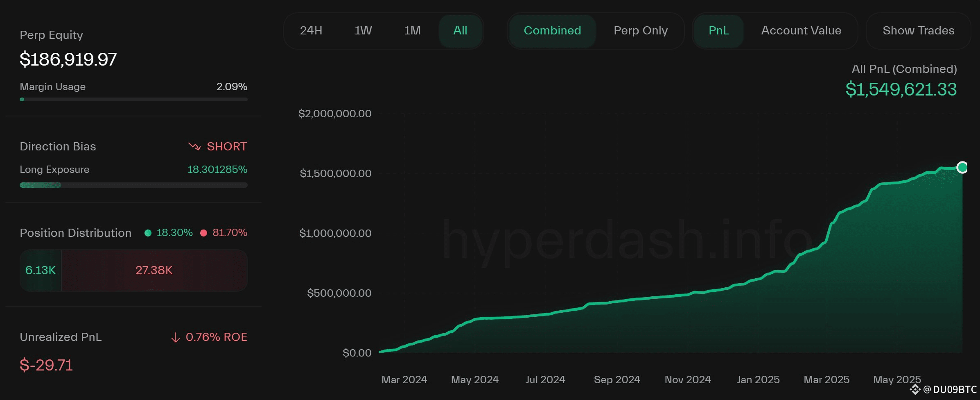The width and height of the screenshot is (980, 400).
Task: Click the Unrealized PnL heading
Action: pyautogui.click(x=61, y=337)
